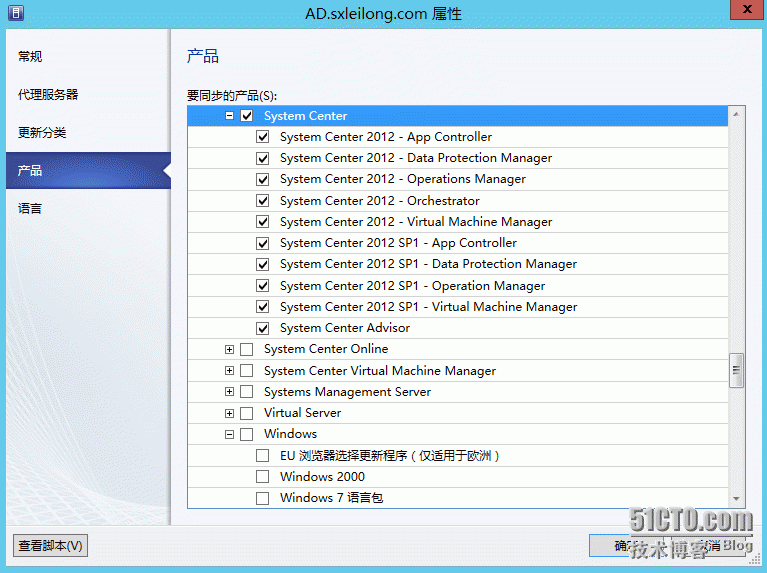Uncheck System Center 2012 - Virtual Machine Manager
This screenshot has height=573, width=767.
(x=263, y=222)
